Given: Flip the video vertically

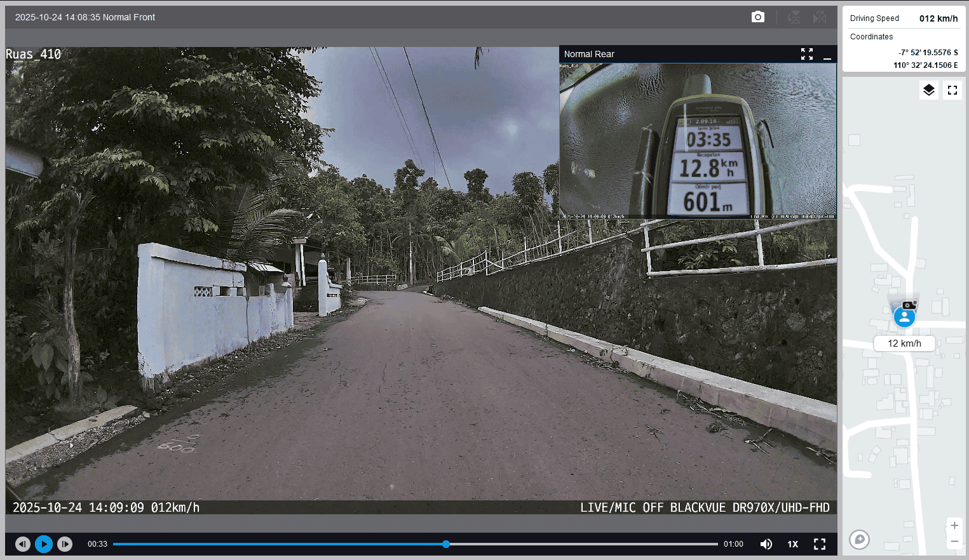Looking at the screenshot, I should pyautogui.click(x=794, y=17).
